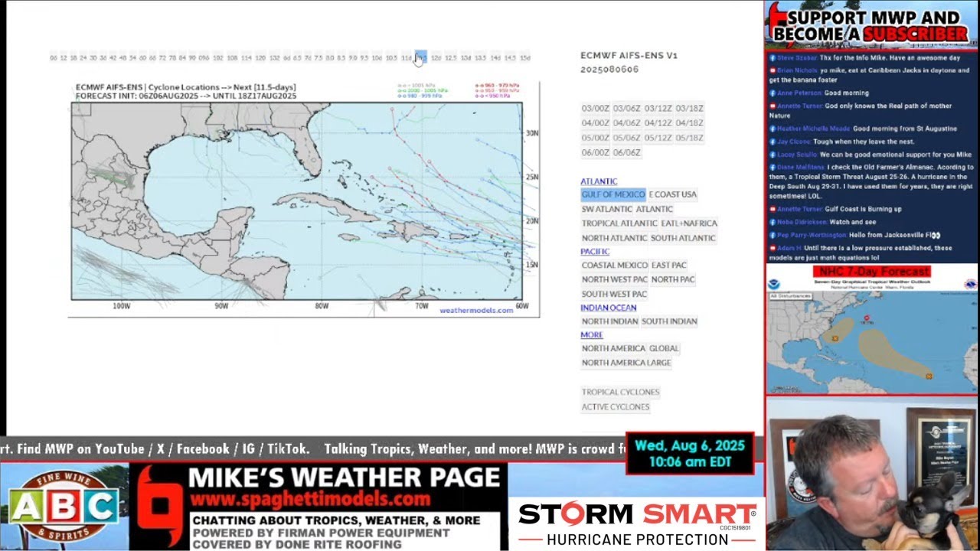Screen dimensions: 980x551
Task: Jump to the 14d forecast step
Action: click(495, 58)
